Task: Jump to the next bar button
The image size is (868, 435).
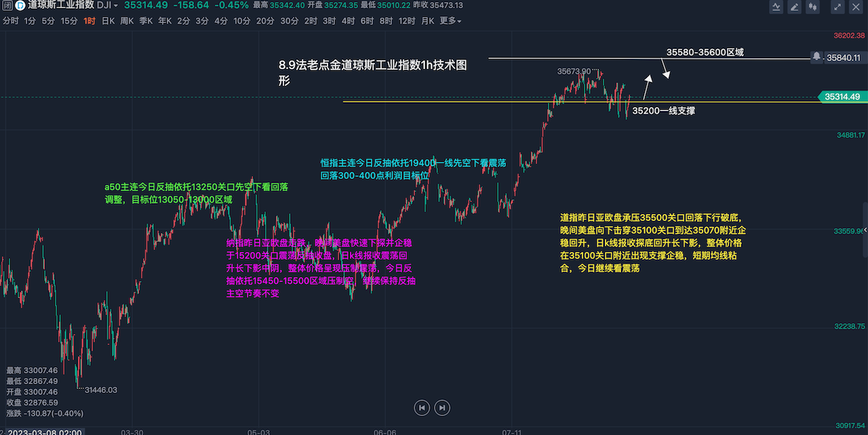Action: (x=442, y=407)
